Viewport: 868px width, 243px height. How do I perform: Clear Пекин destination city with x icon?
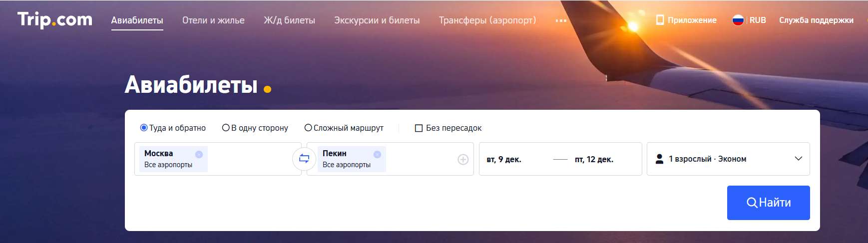click(377, 154)
